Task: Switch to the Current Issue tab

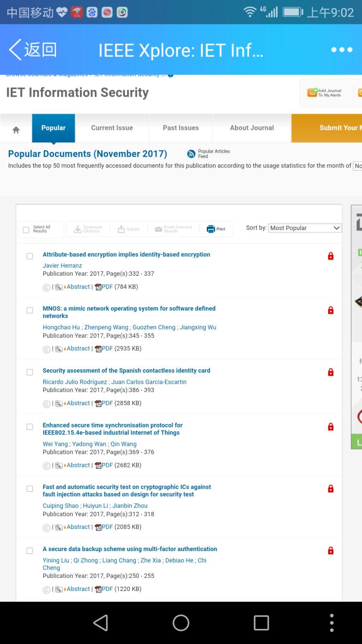Action: click(112, 128)
